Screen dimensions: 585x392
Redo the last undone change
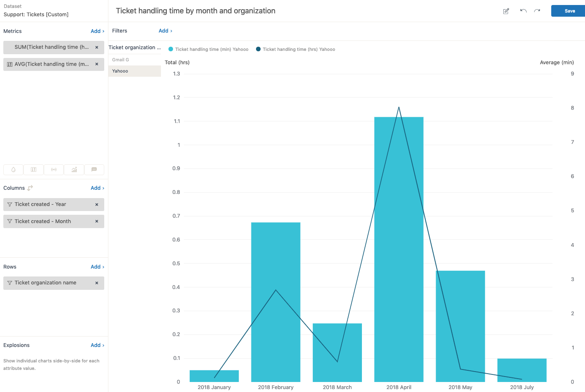click(x=537, y=11)
